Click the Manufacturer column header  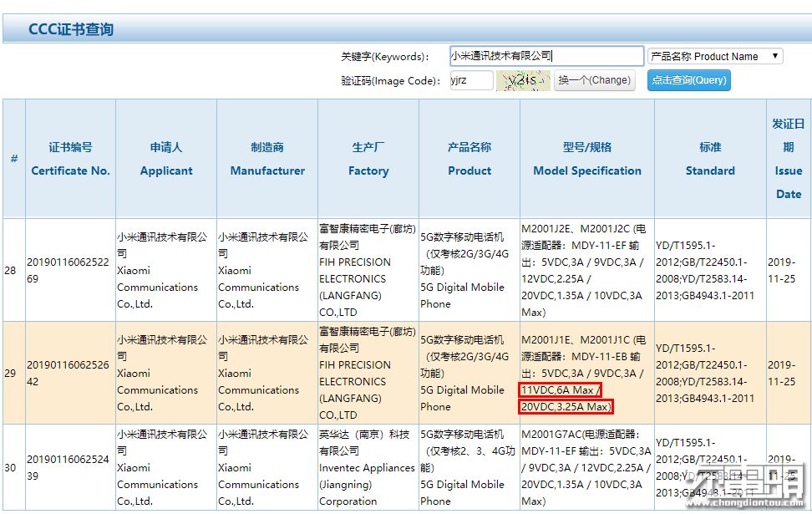pos(267,159)
